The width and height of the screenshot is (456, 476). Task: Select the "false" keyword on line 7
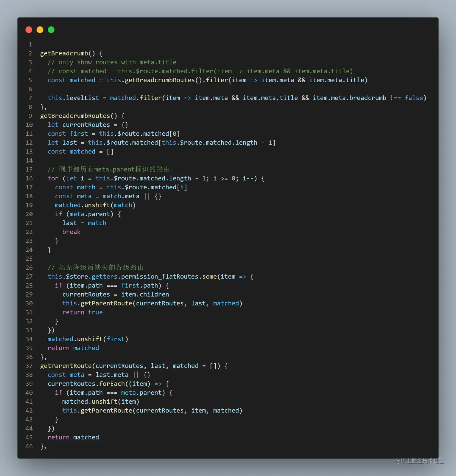click(x=414, y=98)
